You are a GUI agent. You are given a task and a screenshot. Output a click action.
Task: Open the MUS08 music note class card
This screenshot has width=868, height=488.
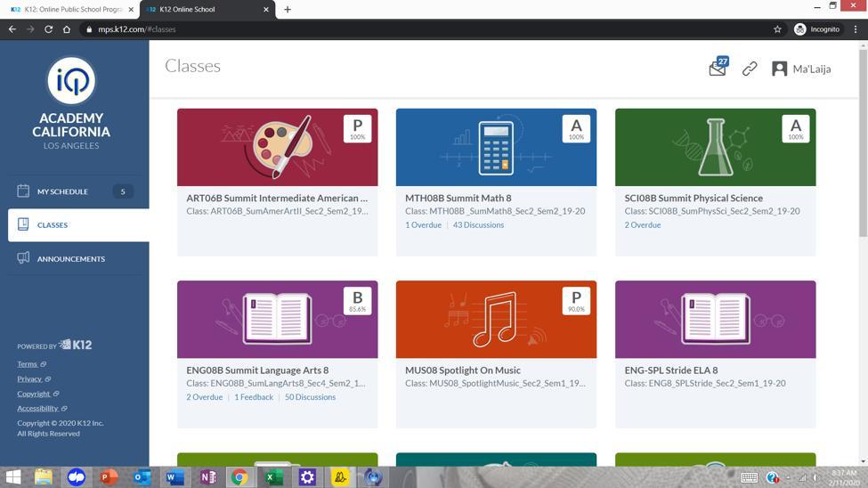tap(496, 320)
